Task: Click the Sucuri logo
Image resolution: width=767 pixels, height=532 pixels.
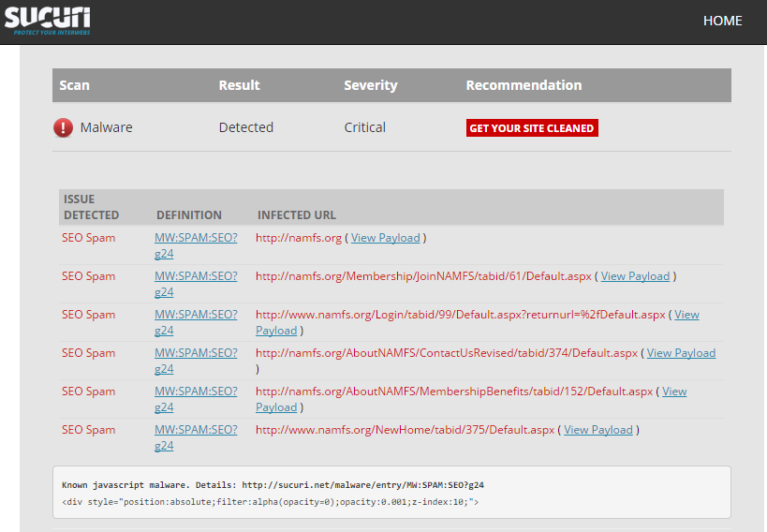Action: [x=48, y=21]
